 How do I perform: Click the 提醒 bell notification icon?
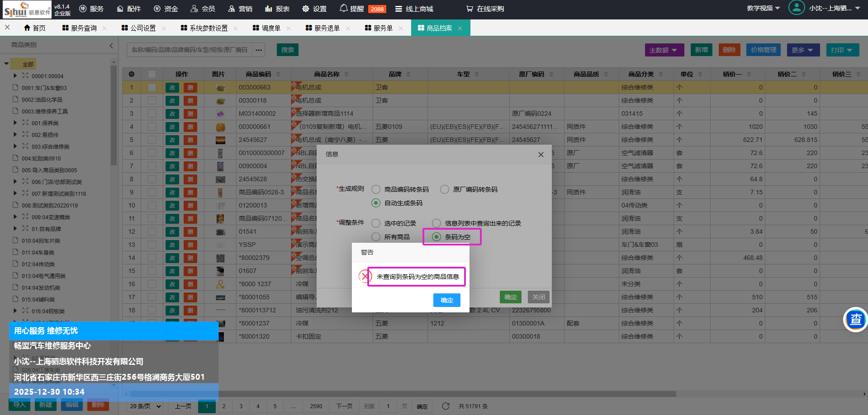pos(343,9)
